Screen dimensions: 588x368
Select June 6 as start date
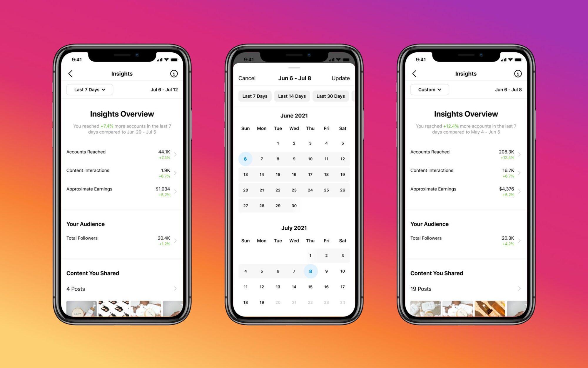click(x=245, y=158)
